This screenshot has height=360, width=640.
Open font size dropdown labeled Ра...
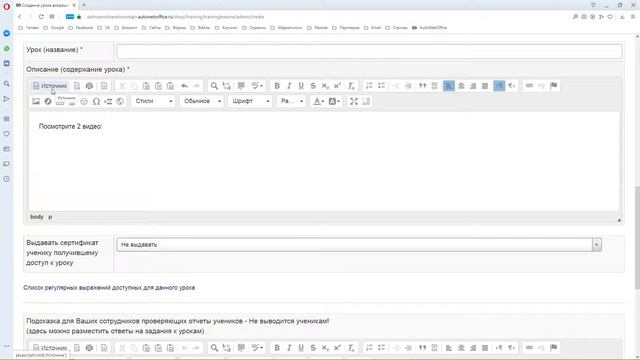[291, 101]
